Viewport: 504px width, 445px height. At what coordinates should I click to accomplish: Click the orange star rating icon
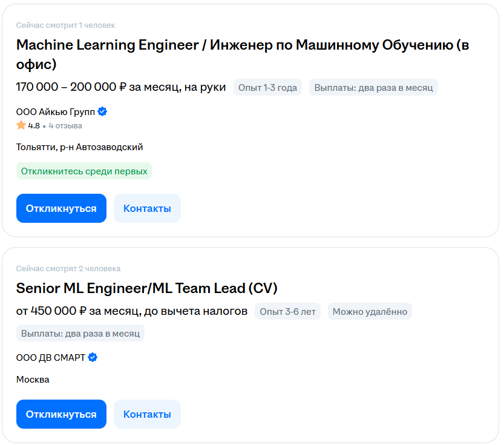click(x=21, y=126)
